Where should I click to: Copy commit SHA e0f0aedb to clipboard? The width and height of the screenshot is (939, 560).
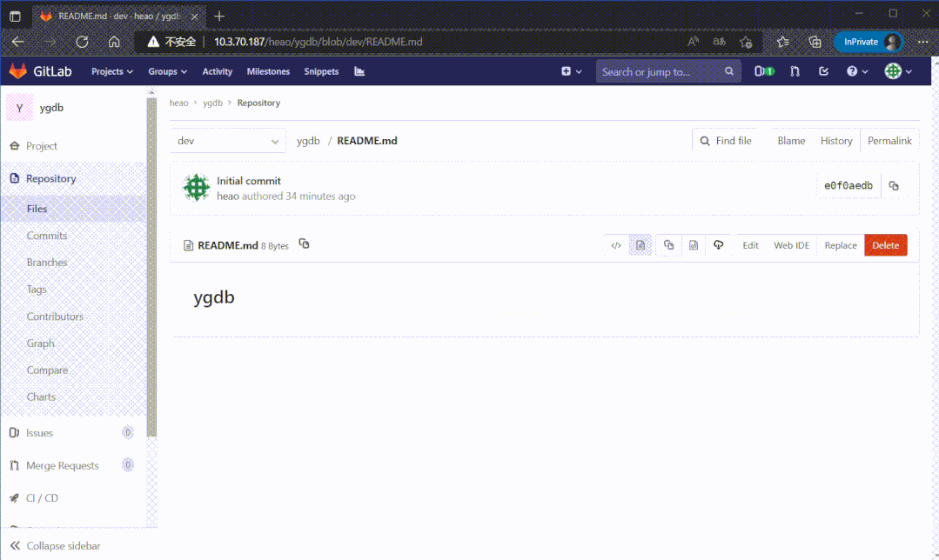point(894,185)
